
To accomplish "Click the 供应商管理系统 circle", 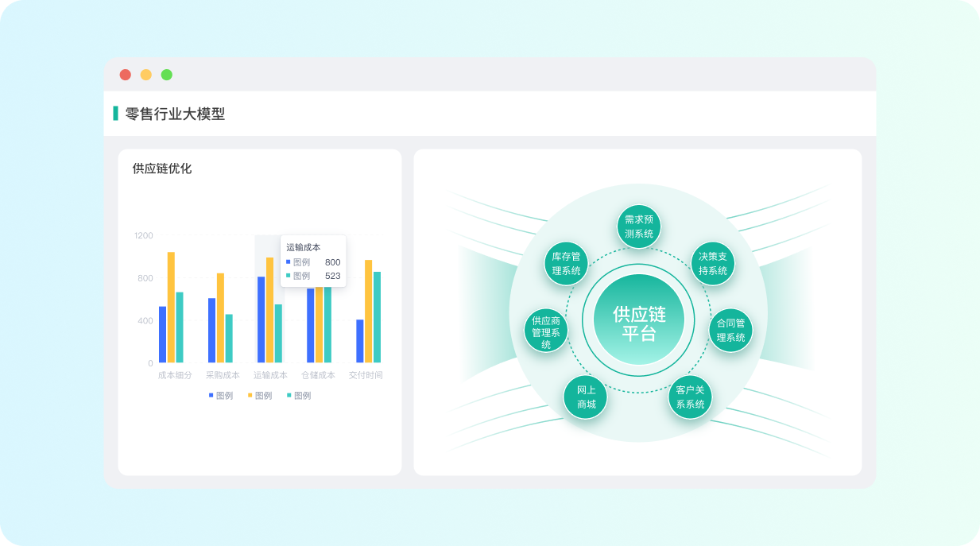I will click(x=546, y=331).
